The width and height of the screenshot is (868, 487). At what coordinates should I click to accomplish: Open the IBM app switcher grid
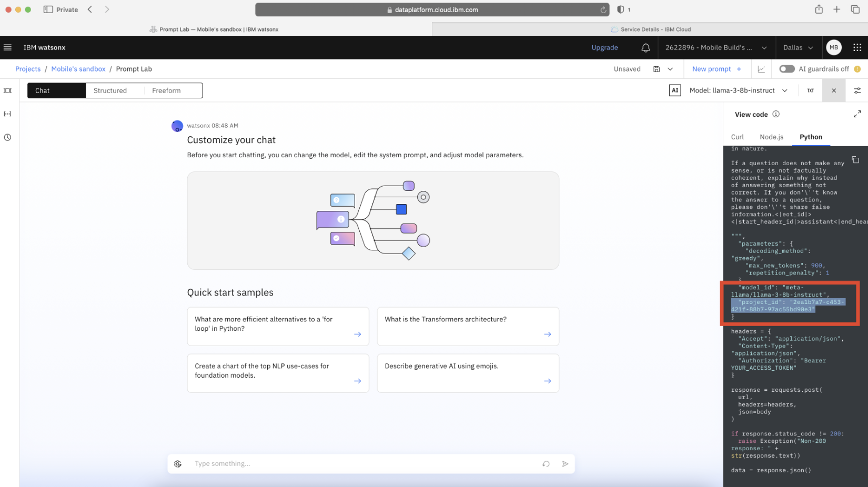click(x=857, y=47)
